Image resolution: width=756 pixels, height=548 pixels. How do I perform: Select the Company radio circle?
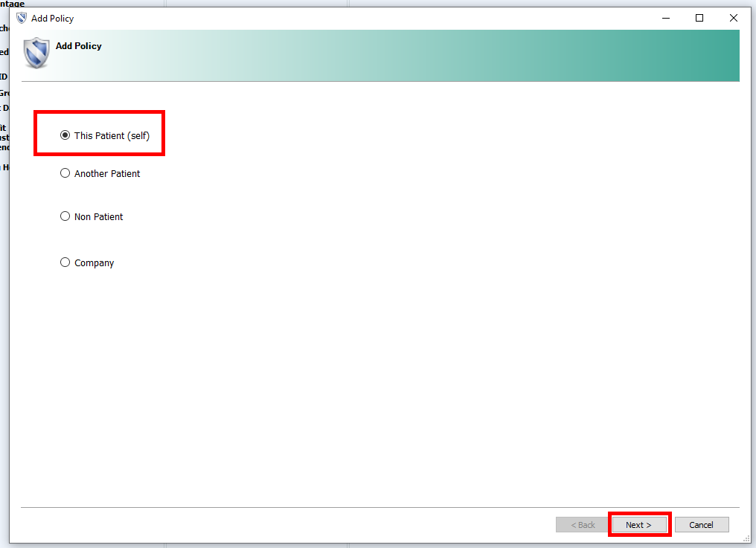pyautogui.click(x=65, y=262)
